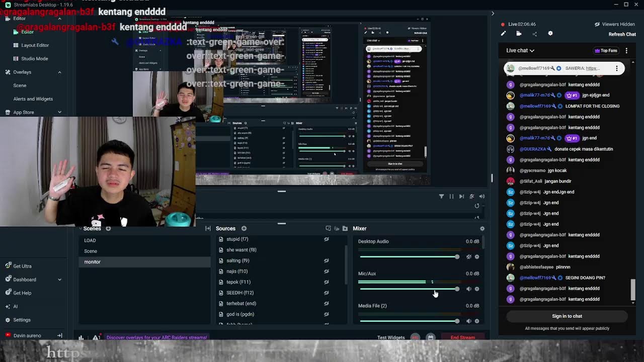
Task: Toggle visibility of terhebat (end) source
Action: 327,304
